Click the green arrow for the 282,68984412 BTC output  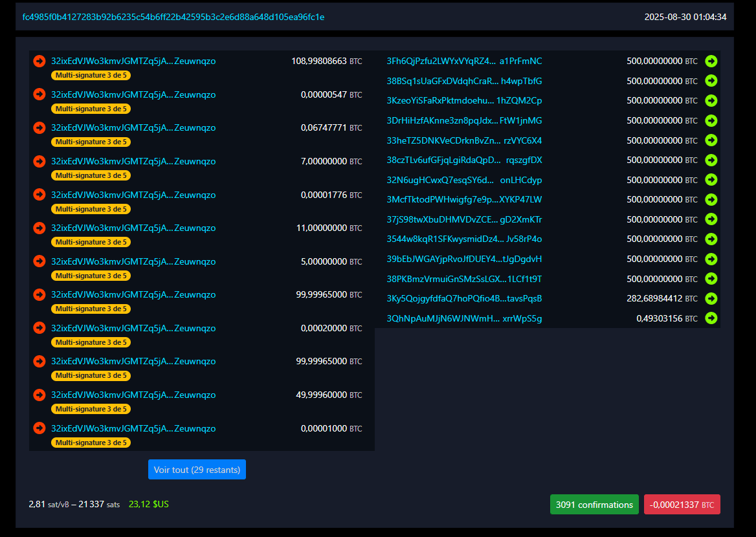click(x=711, y=298)
